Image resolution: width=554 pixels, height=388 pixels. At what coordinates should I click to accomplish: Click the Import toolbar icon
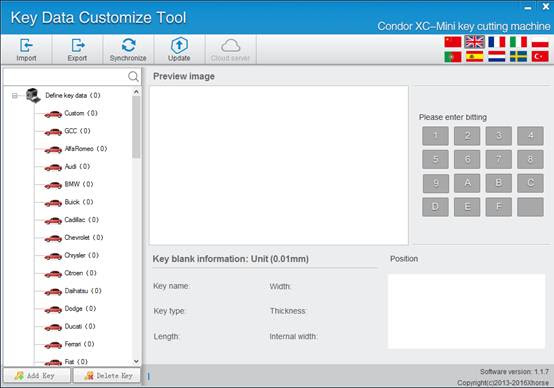26,50
